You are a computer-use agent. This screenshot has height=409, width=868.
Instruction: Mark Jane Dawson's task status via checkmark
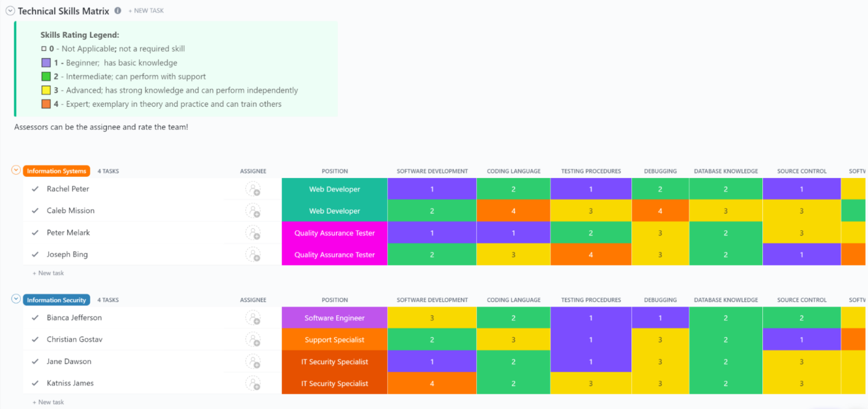pos(34,362)
